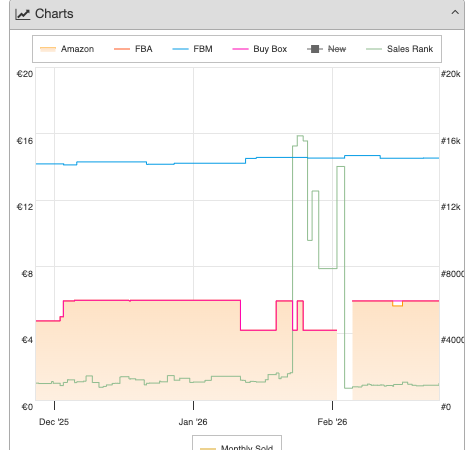Click the pink Buy Box legend line swatch
474x450 pixels.
[240, 49]
